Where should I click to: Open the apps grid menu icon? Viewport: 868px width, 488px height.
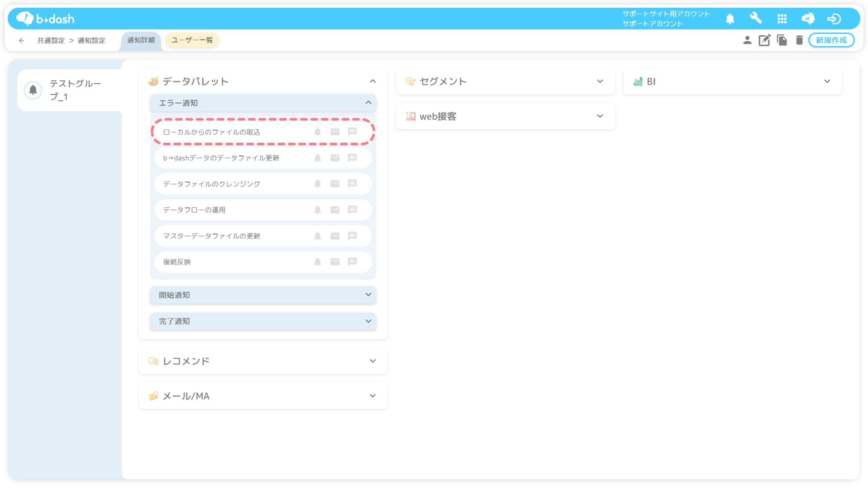782,19
